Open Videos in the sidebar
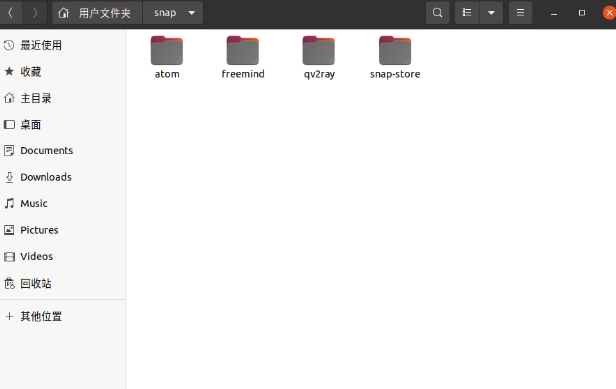The image size is (616, 389). click(x=63, y=257)
